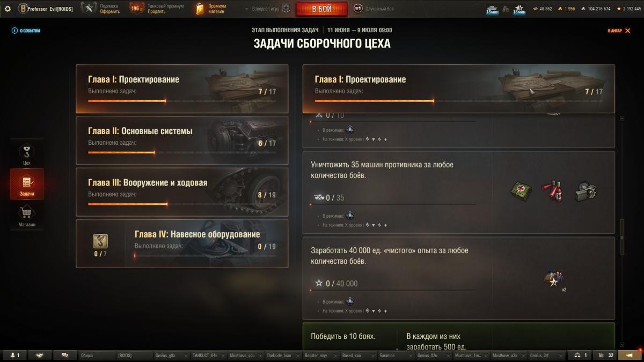Open the settings gear menu
The width and height of the screenshot is (644, 362).
8,9
